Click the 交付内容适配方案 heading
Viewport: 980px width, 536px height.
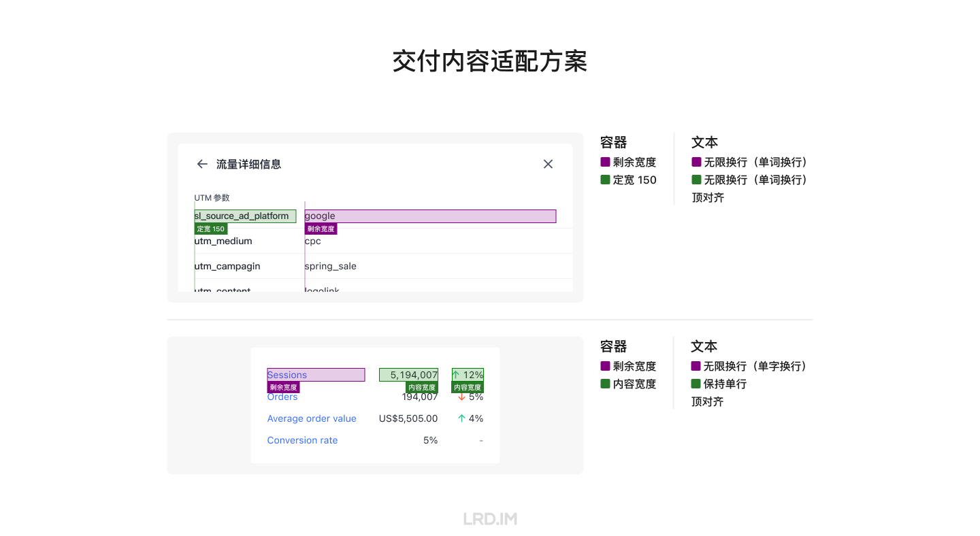tap(490, 61)
